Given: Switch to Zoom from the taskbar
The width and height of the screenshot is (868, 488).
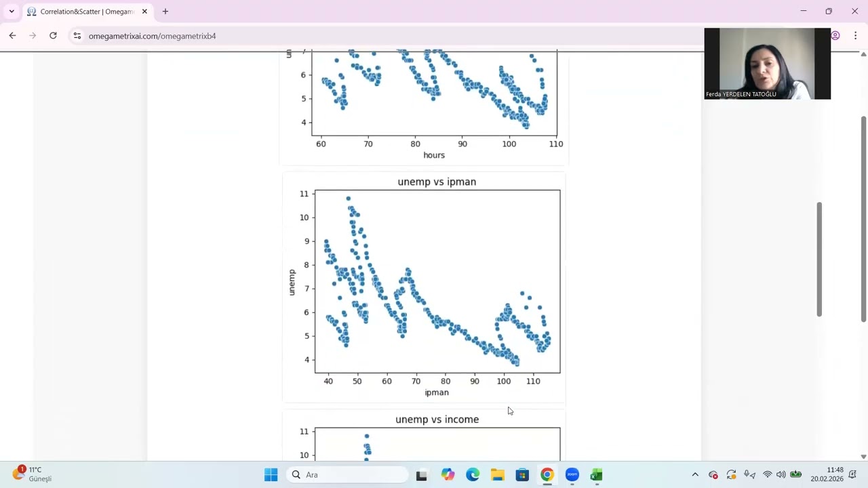Looking at the screenshot, I should pyautogui.click(x=572, y=474).
